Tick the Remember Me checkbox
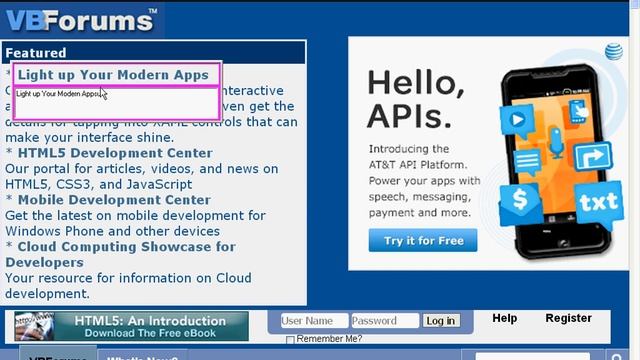This screenshot has width=640, height=360. click(290, 340)
